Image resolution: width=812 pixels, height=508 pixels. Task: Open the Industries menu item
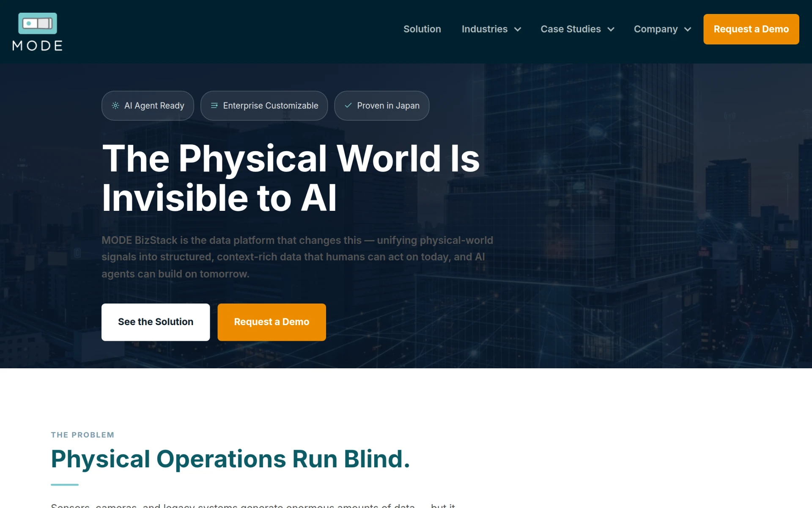point(485,29)
